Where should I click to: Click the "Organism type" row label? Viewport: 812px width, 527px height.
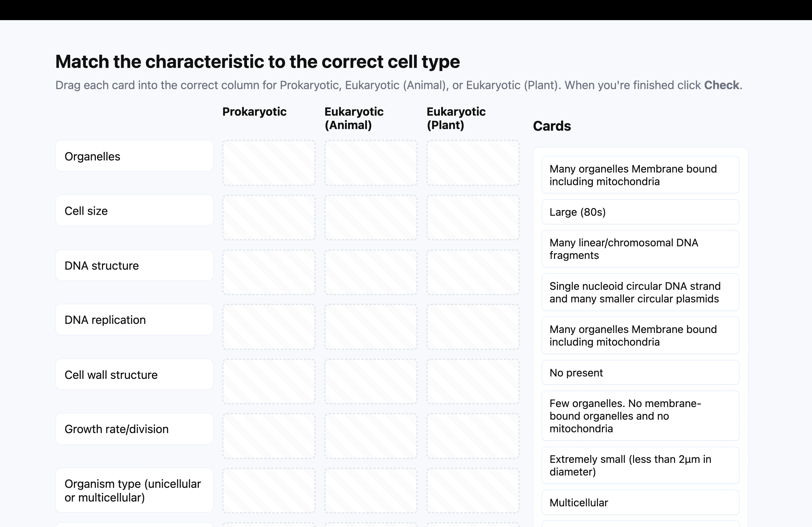click(x=135, y=490)
